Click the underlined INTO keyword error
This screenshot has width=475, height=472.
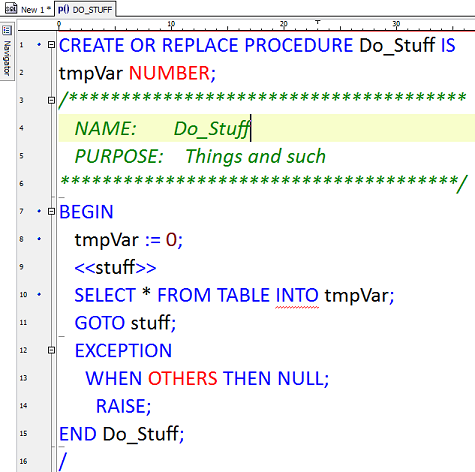point(297,296)
